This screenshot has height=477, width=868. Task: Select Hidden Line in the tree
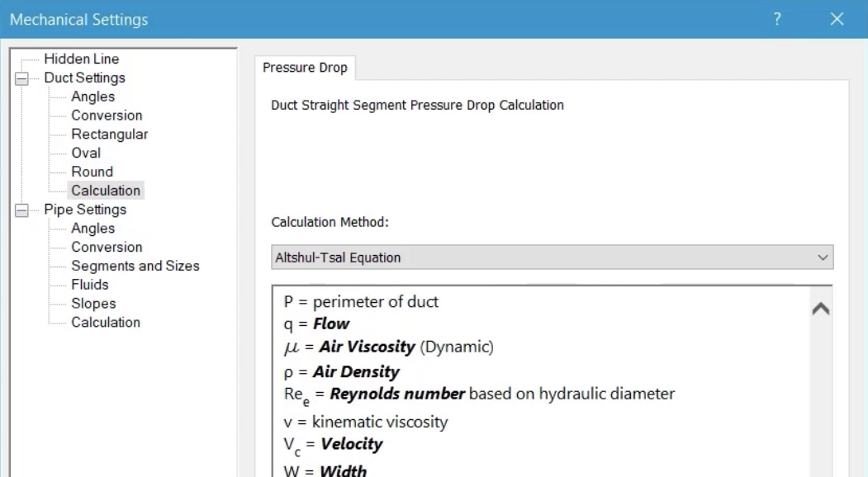[x=82, y=59]
